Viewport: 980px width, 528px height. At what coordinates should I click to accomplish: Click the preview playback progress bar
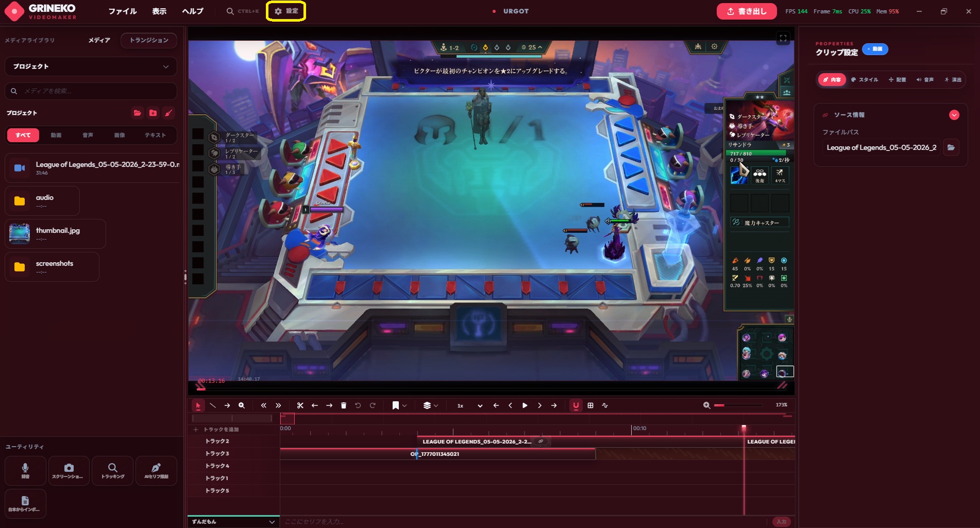pos(491,389)
